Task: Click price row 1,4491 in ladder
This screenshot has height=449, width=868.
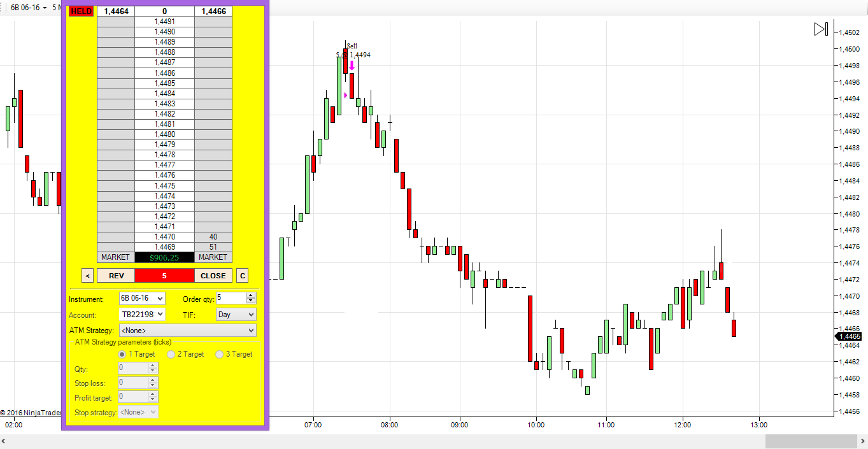Action: click(x=164, y=22)
